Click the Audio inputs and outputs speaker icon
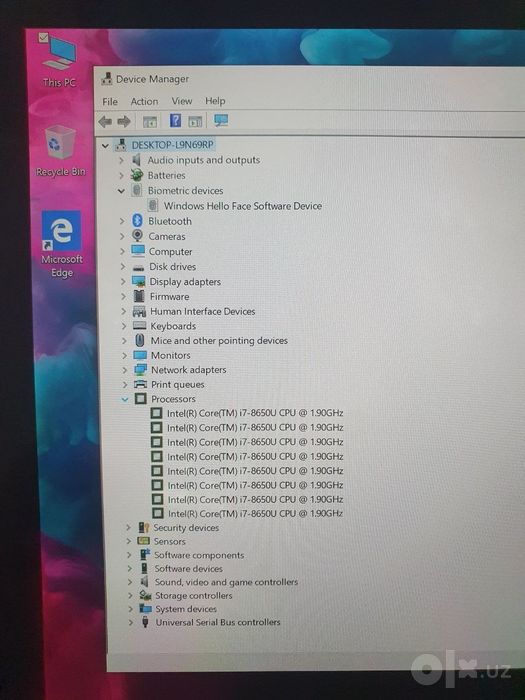The width and height of the screenshot is (525, 700). [x=137, y=160]
